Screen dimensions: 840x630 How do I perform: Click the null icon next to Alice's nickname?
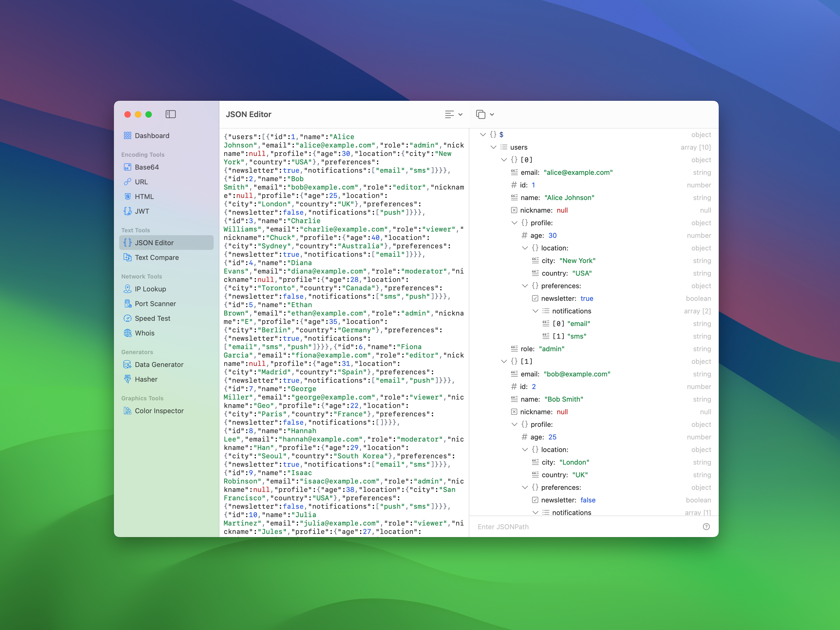[x=514, y=210]
